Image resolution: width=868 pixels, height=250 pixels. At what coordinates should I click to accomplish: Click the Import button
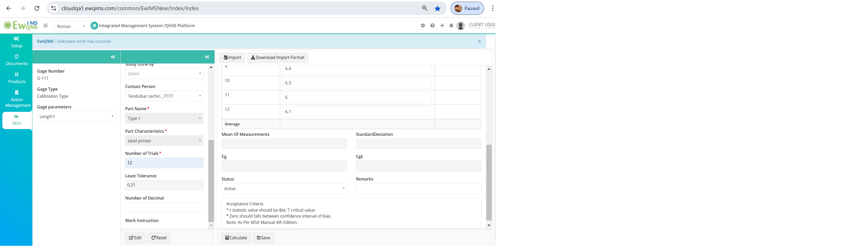(232, 58)
